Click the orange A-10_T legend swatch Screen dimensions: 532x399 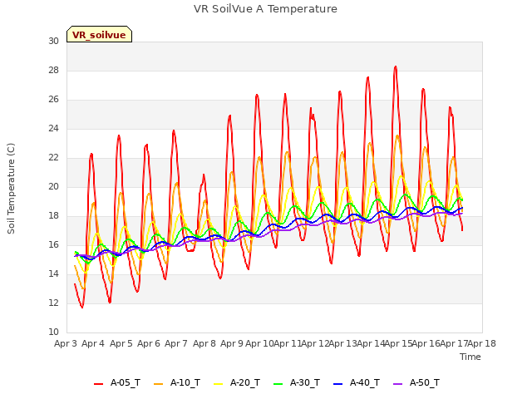point(158,384)
